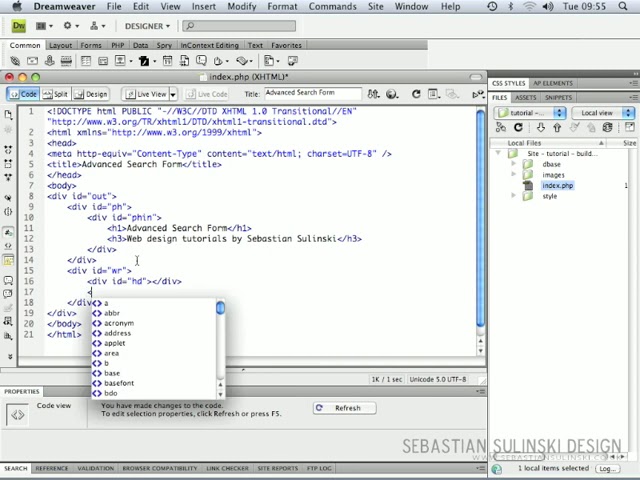Click Collapse Selection in coding toolbar

(8, 164)
